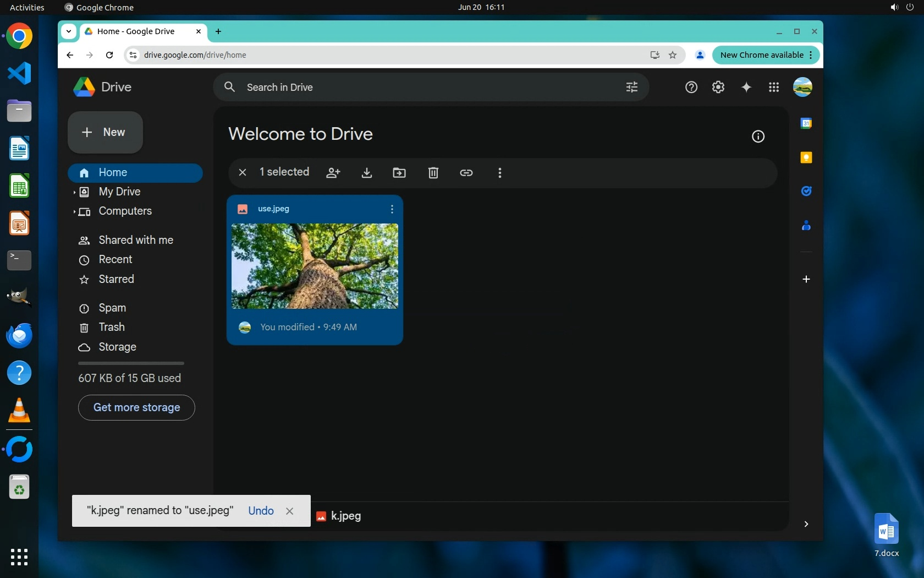Open the use.jpeg tree thumbnail

[x=315, y=266]
